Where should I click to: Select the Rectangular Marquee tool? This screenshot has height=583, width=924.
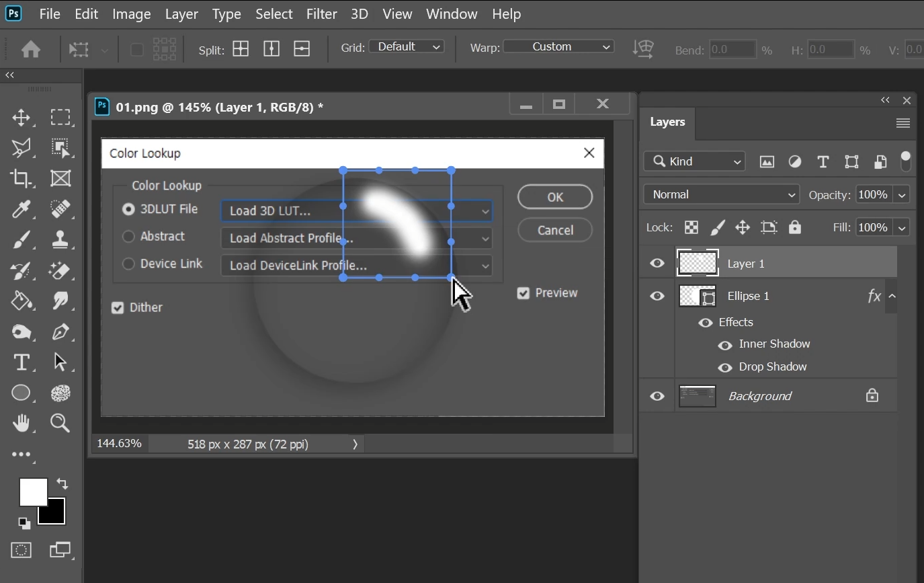click(60, 118)
